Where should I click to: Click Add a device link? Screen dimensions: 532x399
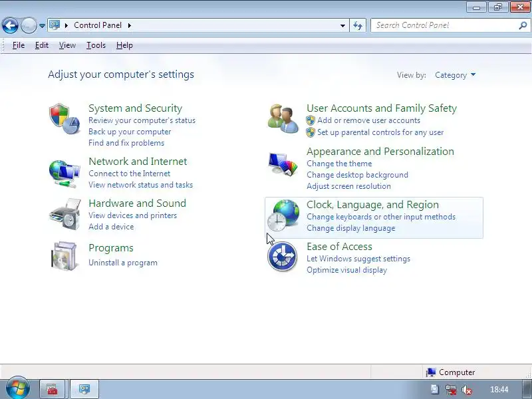111,227
